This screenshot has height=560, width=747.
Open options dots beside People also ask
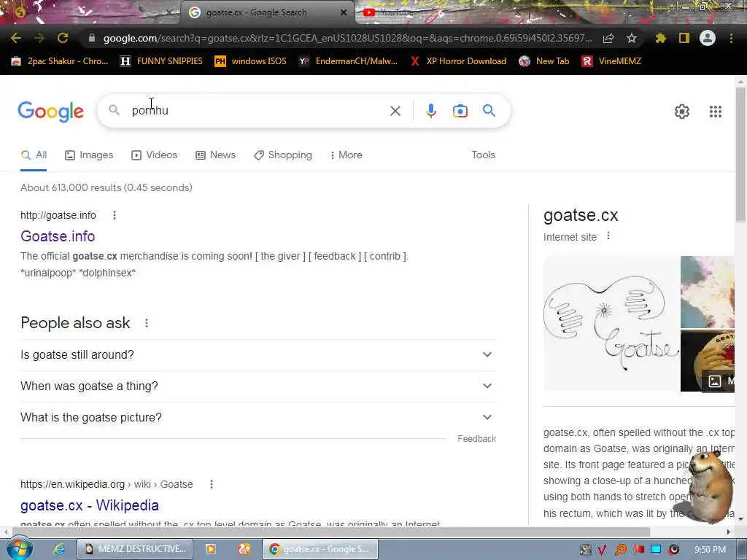[147, 323]
